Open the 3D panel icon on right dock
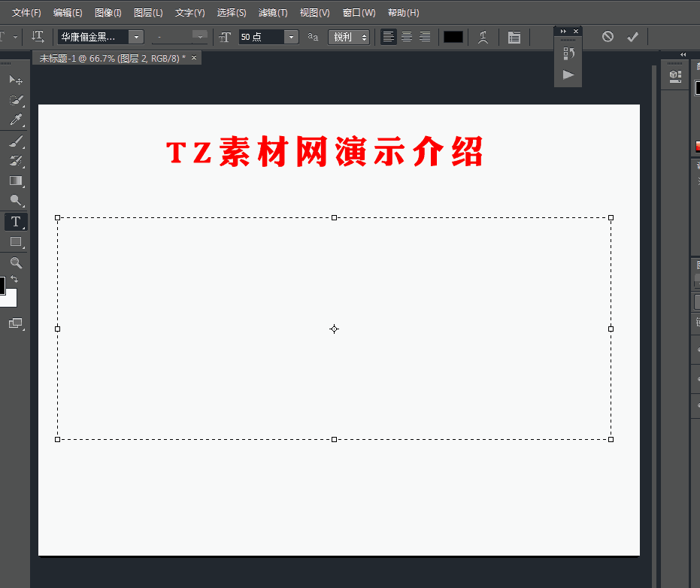The height and width of the screenshot is (588, 700). (675, 77)
